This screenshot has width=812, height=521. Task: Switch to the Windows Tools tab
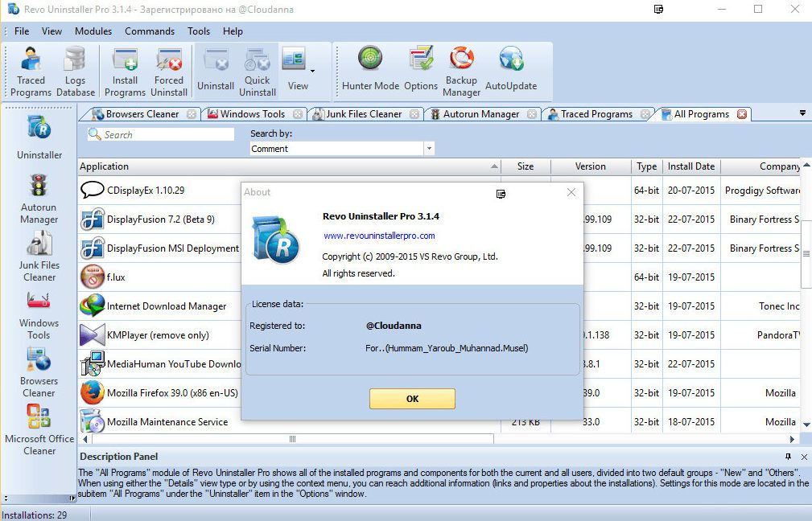tap(252, 114)
